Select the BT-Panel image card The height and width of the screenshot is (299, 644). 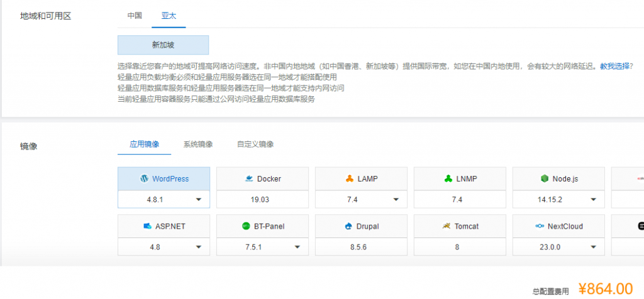click(262, 226)
